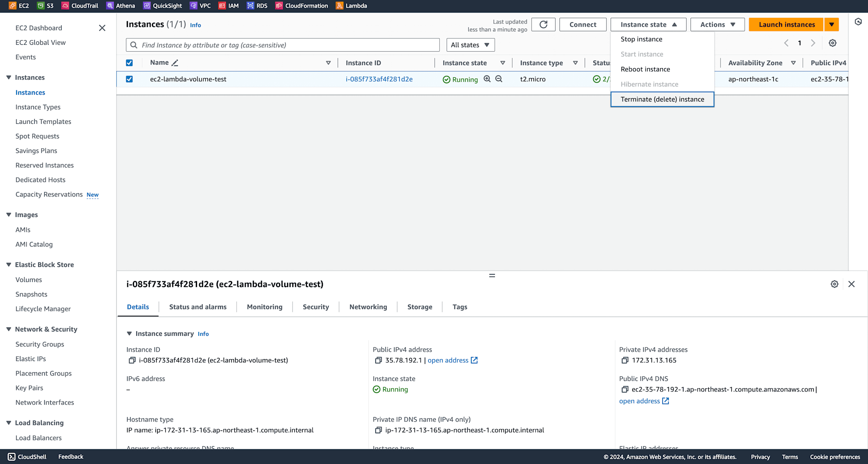
Task: Switch to the Status and alarms tab
Action: [x=198, y=307]
